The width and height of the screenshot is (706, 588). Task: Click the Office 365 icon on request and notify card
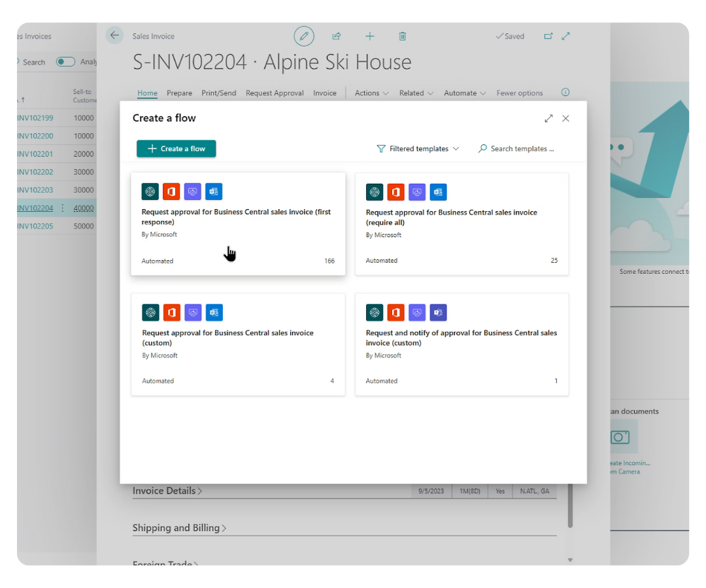[x=395, y=313]
